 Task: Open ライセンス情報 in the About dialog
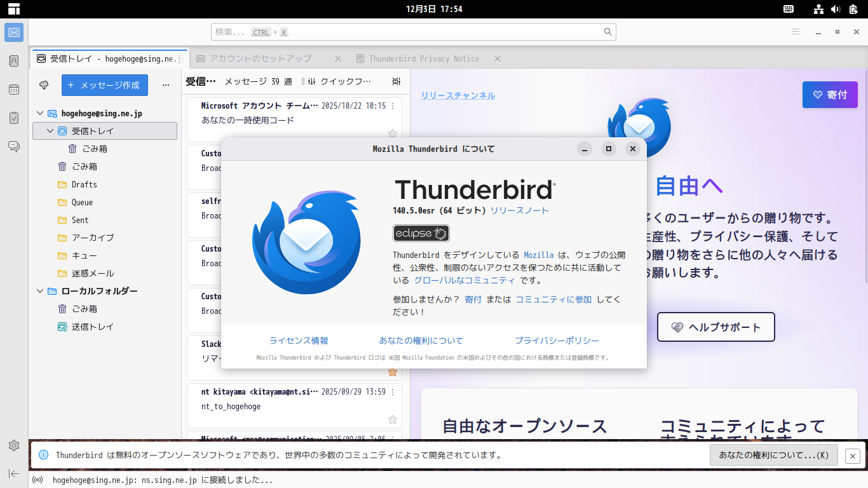pos(299,341)
